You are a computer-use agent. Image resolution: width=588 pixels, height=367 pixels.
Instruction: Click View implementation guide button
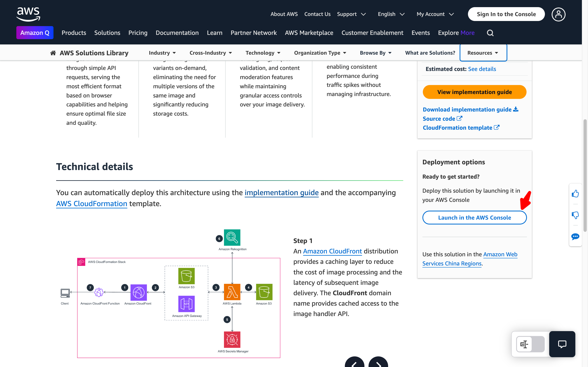474,92
